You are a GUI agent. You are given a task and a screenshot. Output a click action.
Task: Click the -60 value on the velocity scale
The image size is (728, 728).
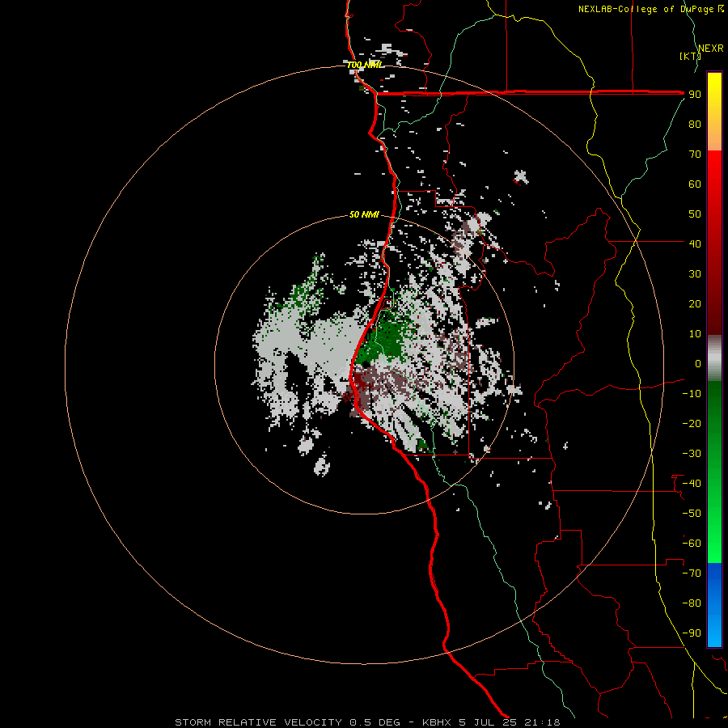pyautogui.click(x=692, y=544)
